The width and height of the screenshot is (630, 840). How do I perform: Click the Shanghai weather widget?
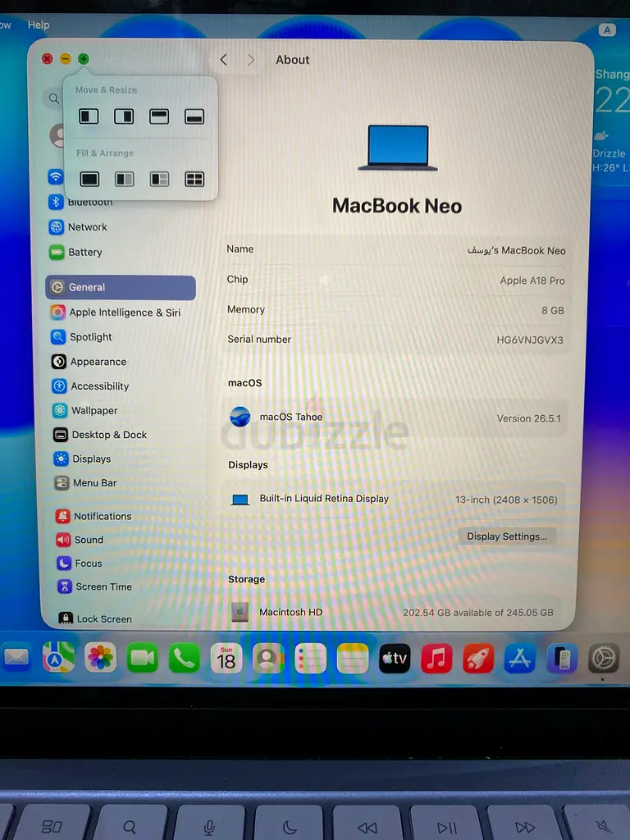pyautogui.click(x=611, y=121)
